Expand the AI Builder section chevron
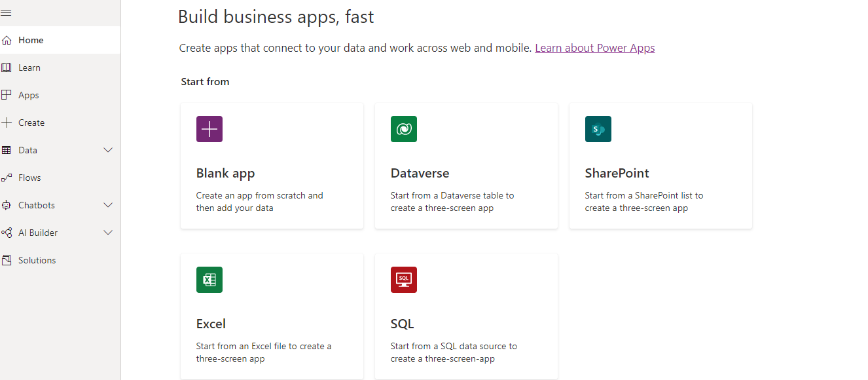The image size is (868, 380). point(109,233)
